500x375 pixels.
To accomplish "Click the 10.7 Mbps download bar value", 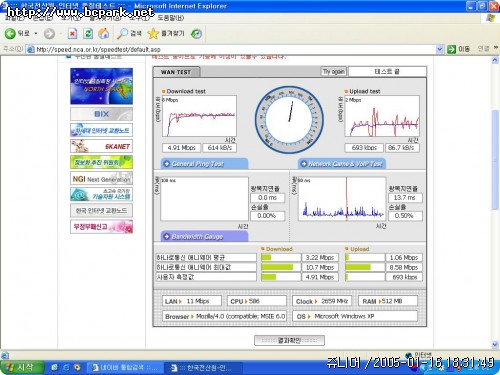I will click(320, 267).
